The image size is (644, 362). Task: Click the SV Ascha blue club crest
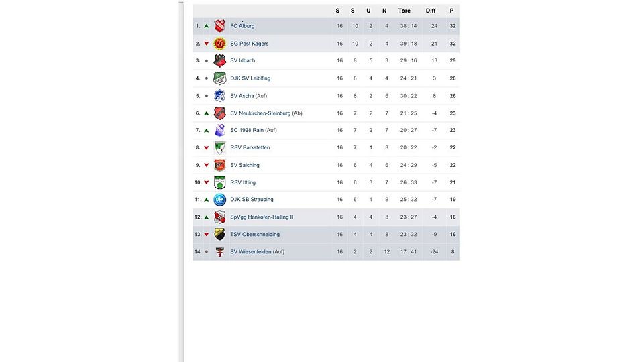point(220,96)
